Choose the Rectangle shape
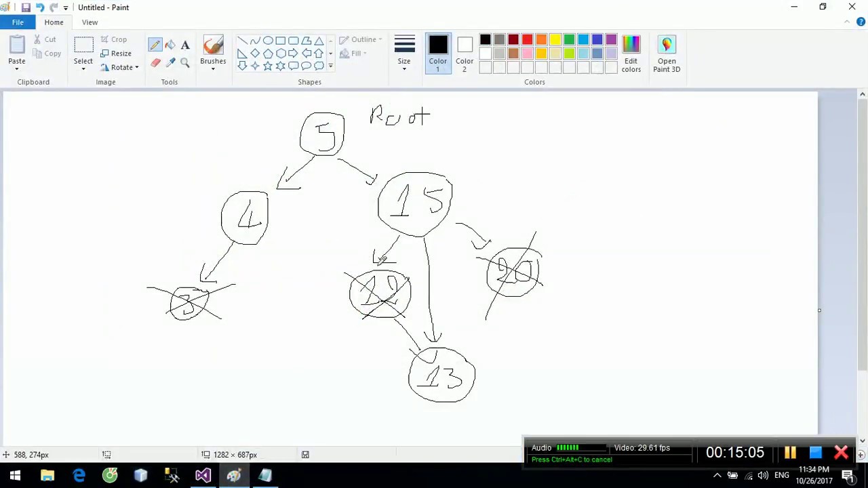Viewport: 868px width, 488px height. point(281,41)
